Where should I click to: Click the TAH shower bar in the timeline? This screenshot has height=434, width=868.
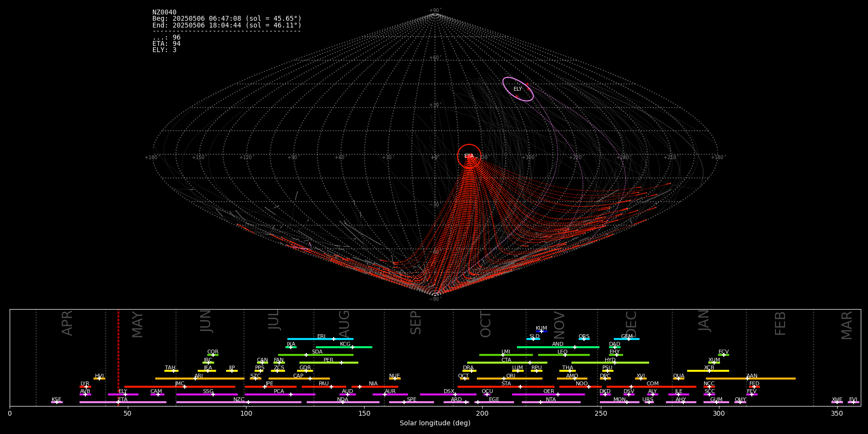click(171, 371)
